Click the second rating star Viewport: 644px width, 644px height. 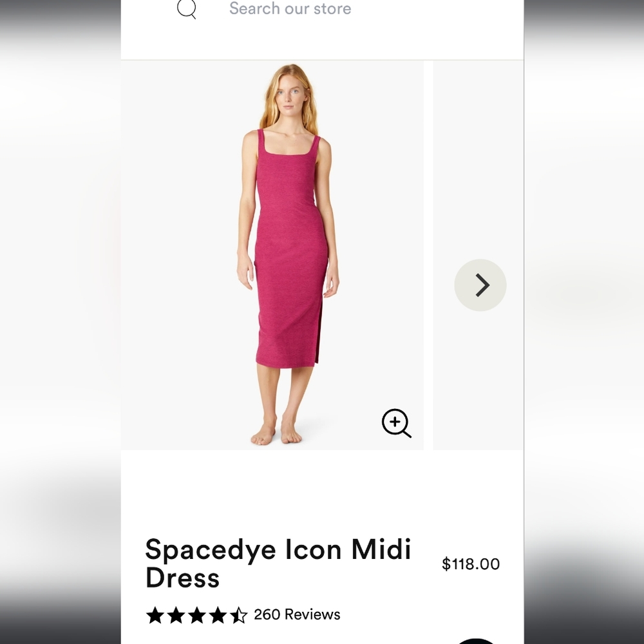pyautogui.click(x=175, y=615)
